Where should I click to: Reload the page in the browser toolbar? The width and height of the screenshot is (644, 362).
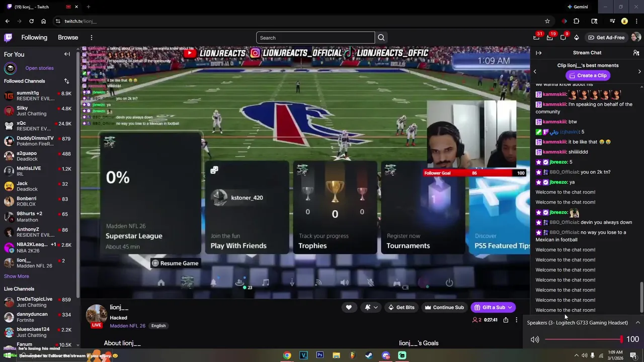31,21
